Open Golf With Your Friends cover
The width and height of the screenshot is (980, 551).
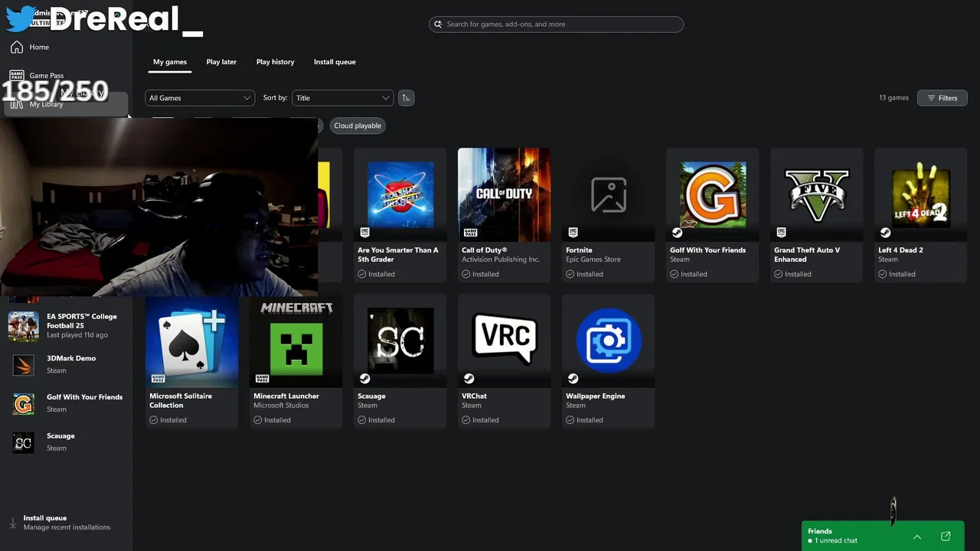[x=713, y=194]
